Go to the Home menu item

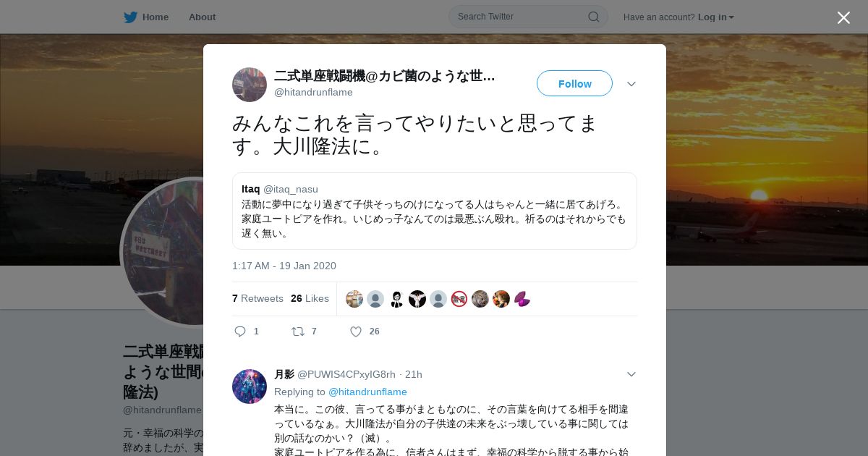click(156, 17)
